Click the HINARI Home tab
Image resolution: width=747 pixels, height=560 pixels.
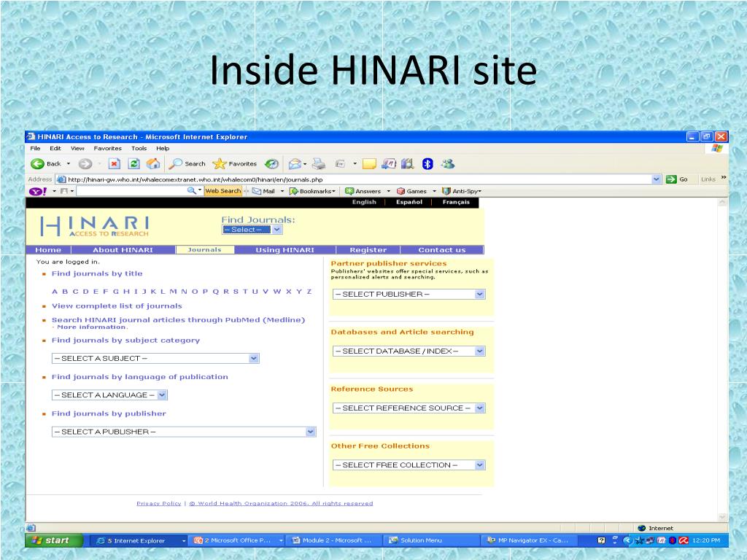pos(48,250)
